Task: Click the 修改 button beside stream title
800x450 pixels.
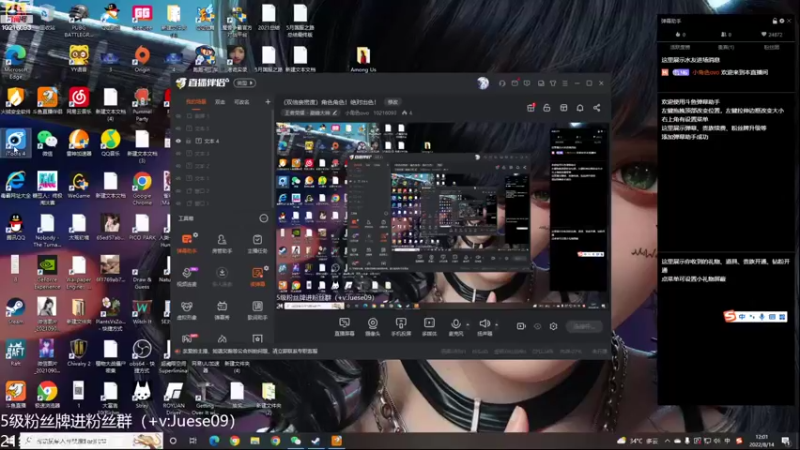Action: point(392,102)
